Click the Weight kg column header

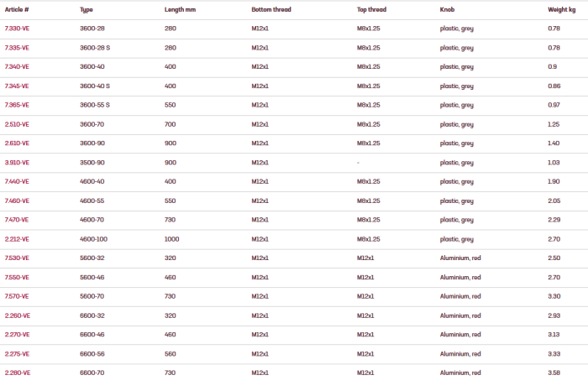point(562,9)
